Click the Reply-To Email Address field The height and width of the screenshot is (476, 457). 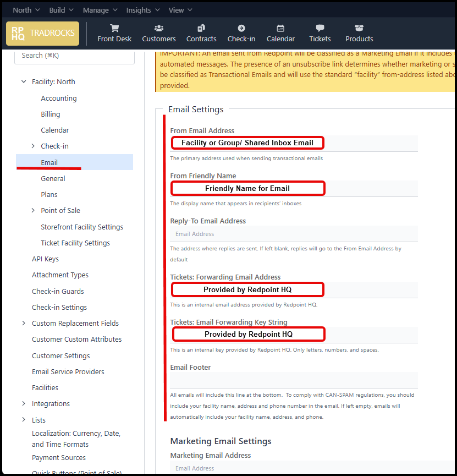coord(294,234)
